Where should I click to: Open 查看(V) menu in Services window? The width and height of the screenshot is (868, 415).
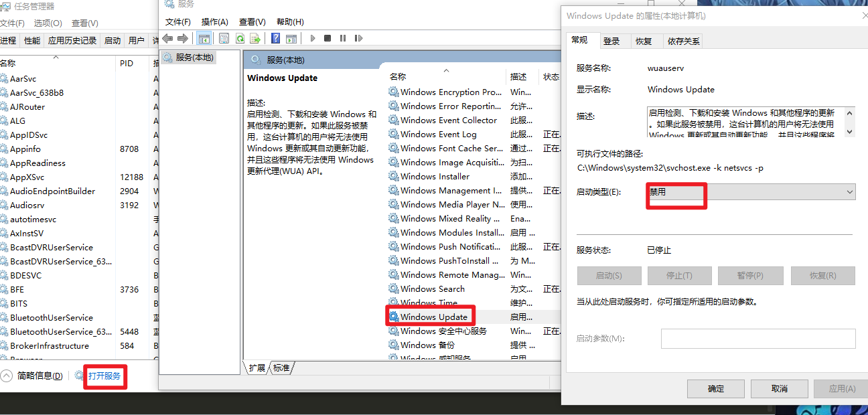(252, 22)
